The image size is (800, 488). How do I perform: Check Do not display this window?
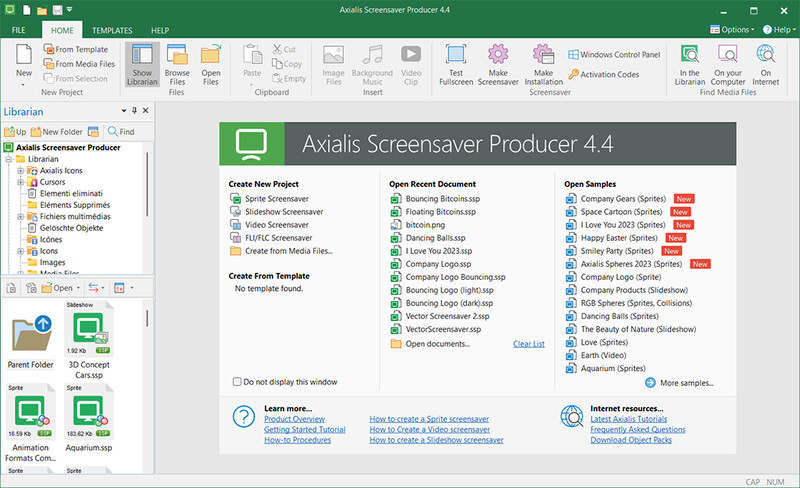[x=236, y=381]
